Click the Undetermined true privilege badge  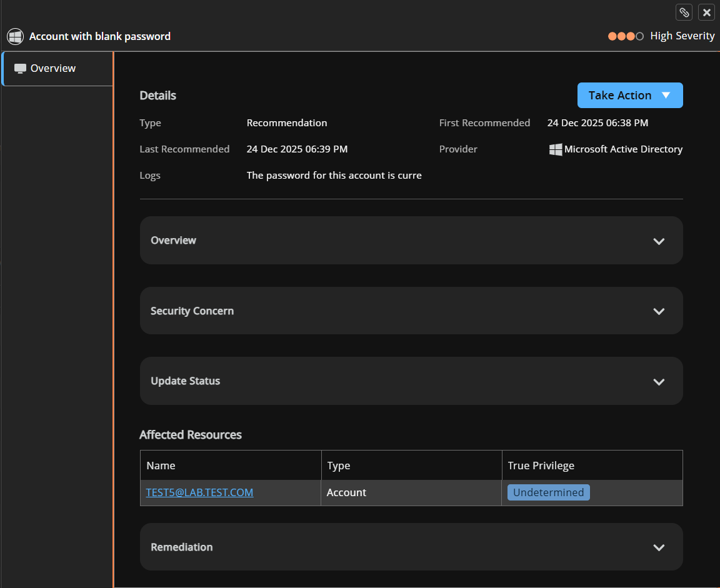(x=548, y=492)
